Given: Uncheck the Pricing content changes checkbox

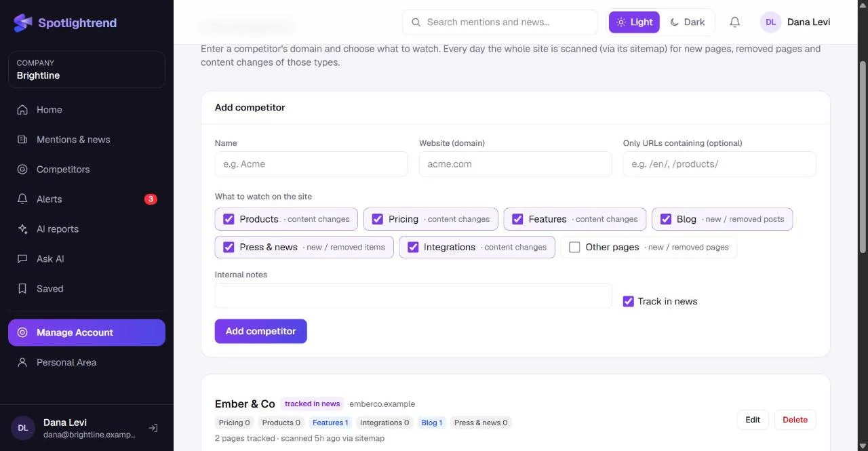Looking at the screenshot, I should [x=378, y=219].
